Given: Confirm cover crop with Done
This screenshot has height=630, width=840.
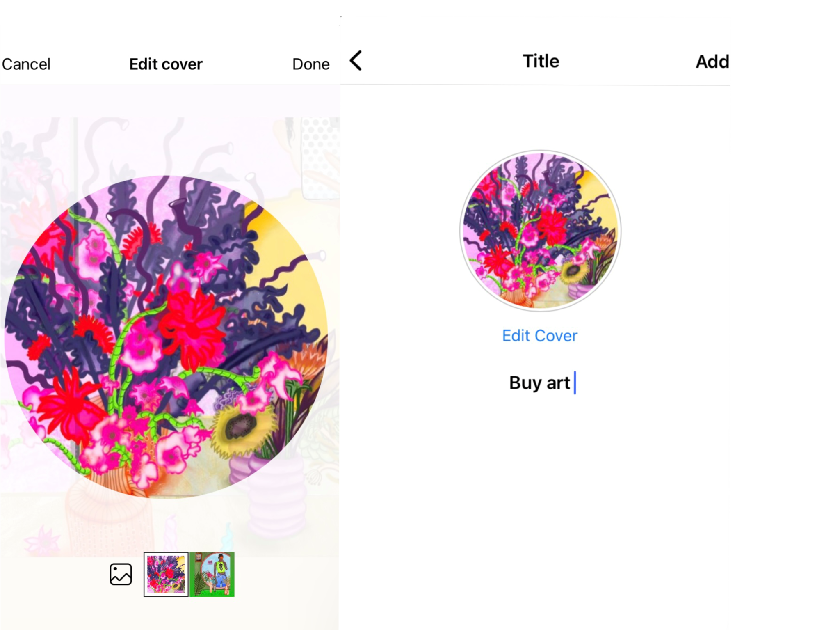Looking at the screenshot, I should tap(311, 64).
